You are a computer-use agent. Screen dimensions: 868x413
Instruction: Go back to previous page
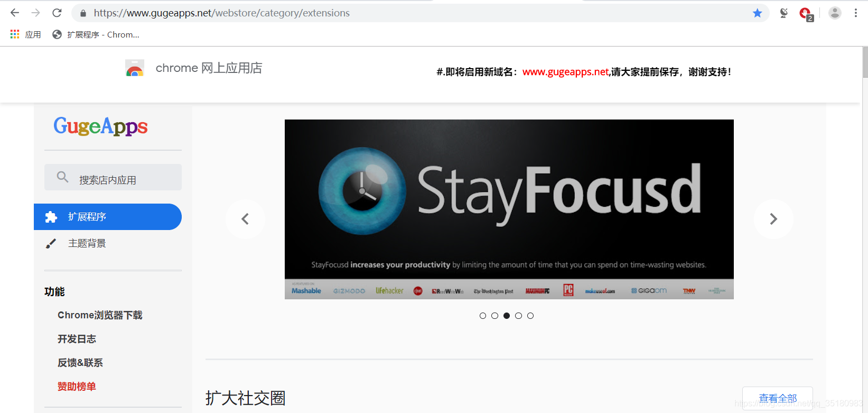(15, 13)
